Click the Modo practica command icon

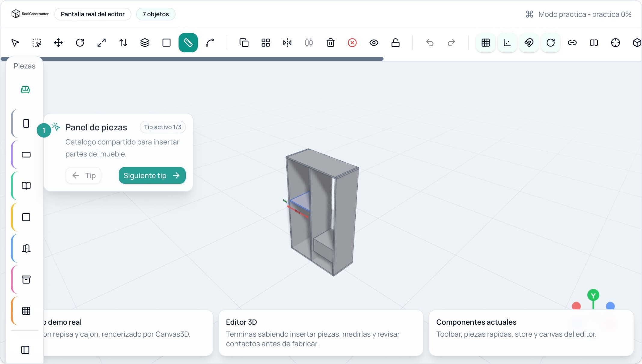pyautogui.click(x=530, y=14)
